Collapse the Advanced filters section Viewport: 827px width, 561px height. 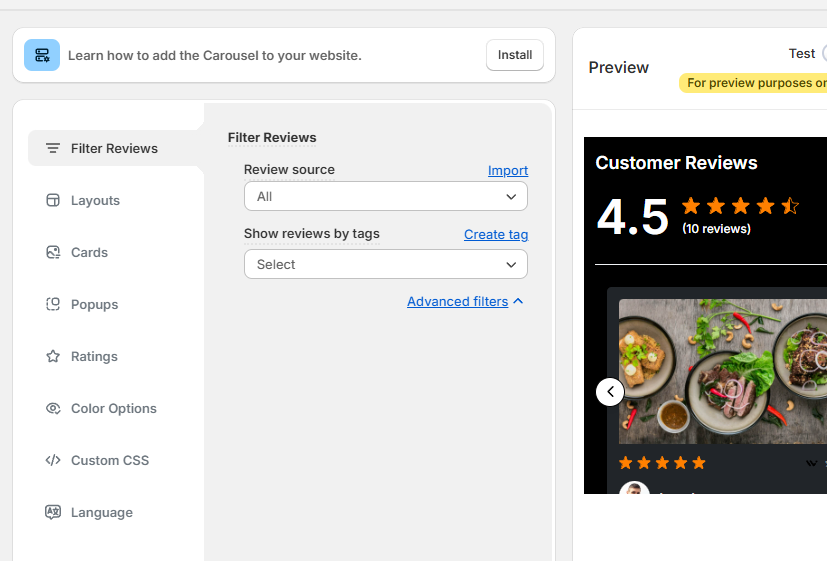click(x=465, y=301)
